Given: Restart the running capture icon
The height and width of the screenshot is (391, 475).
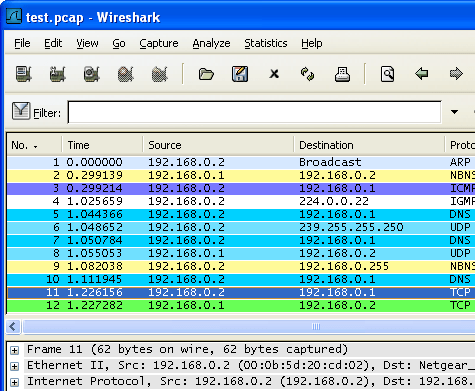Looking at the screenshot, I should (x=159, y=74).
